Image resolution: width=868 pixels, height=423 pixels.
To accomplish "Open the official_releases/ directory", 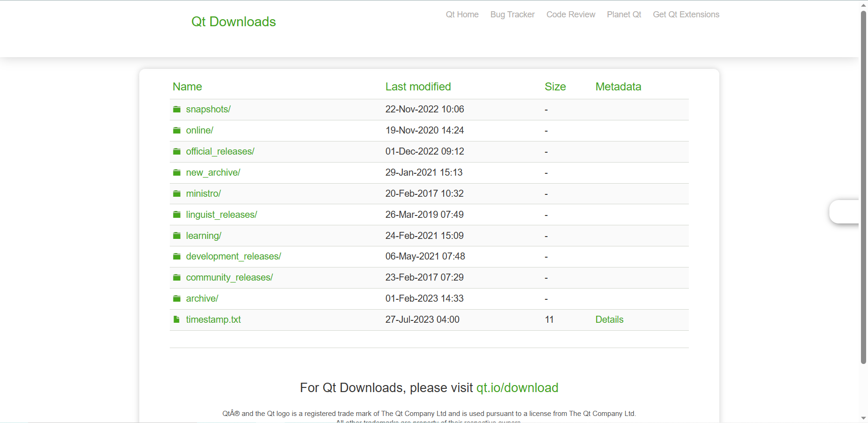I will (220, 151).
